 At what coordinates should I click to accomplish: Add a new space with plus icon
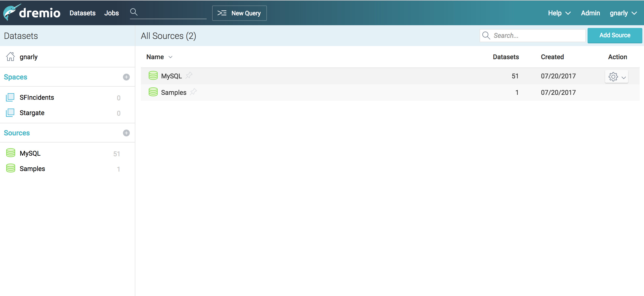(126, 77)
